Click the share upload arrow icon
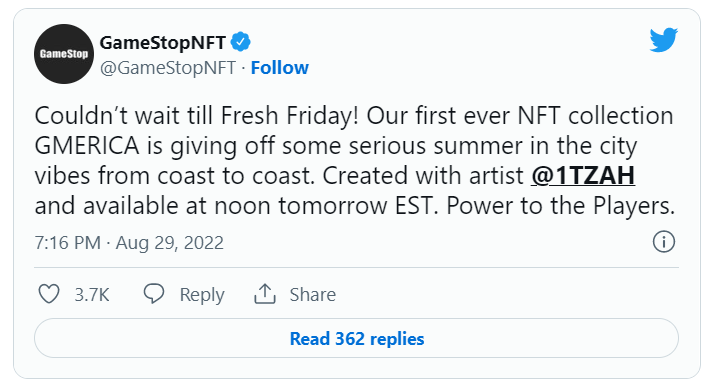 click(x=265, y=294)
